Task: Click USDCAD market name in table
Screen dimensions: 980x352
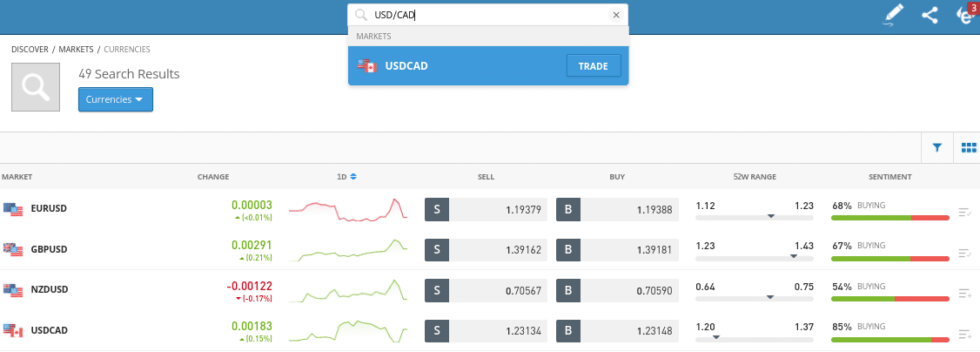Action: coord(50,330)
